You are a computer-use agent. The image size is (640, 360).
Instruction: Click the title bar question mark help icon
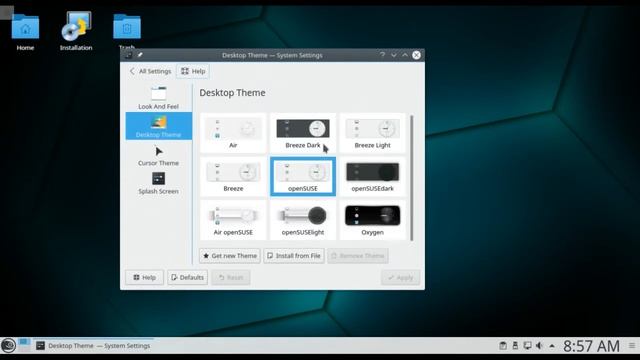(x=382, y=55)
